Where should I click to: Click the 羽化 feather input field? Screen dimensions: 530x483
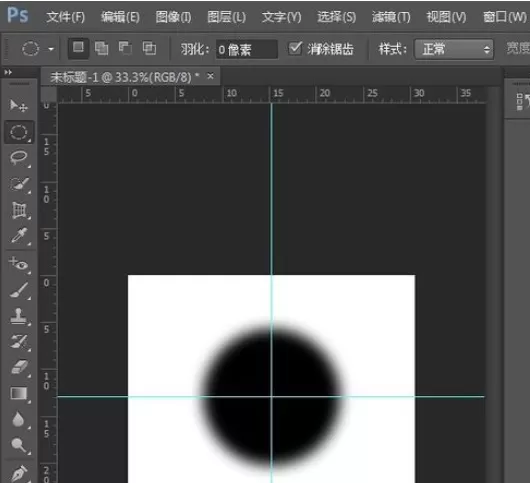pos(247,50)
